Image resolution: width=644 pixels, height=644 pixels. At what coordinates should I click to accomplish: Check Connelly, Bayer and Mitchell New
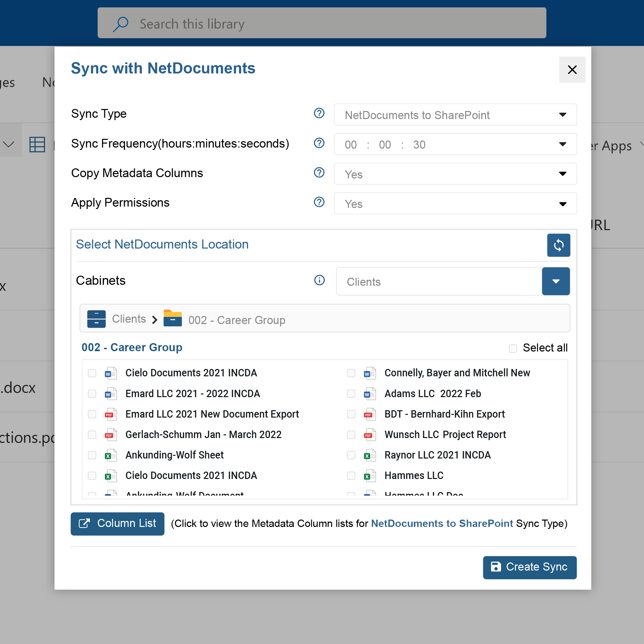[351, 373]
